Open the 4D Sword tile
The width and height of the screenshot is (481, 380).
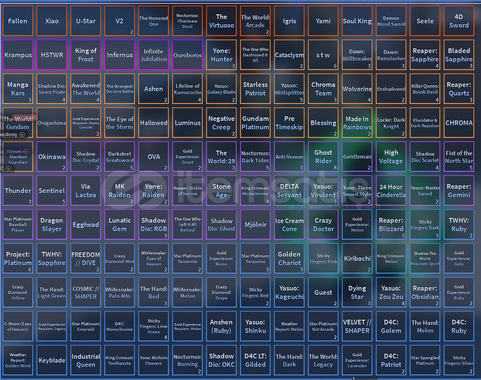click(x=459, y=21)
